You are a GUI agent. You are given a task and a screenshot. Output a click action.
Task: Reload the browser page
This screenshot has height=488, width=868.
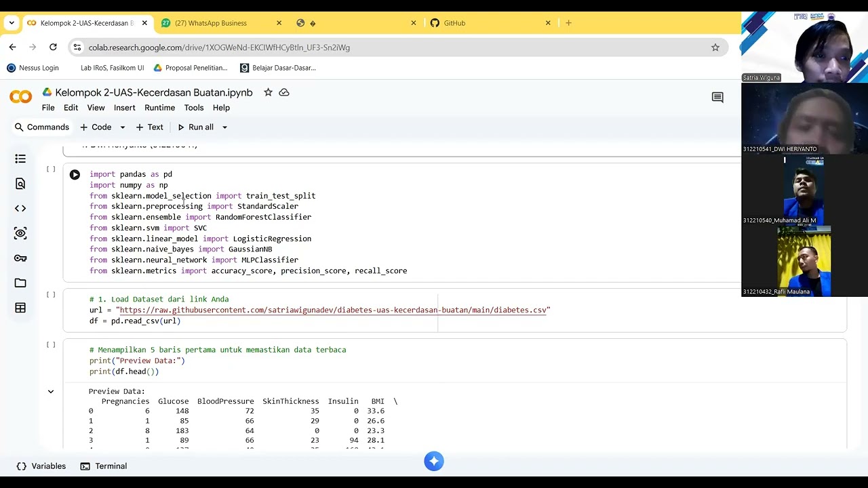(x=53, y=47)
